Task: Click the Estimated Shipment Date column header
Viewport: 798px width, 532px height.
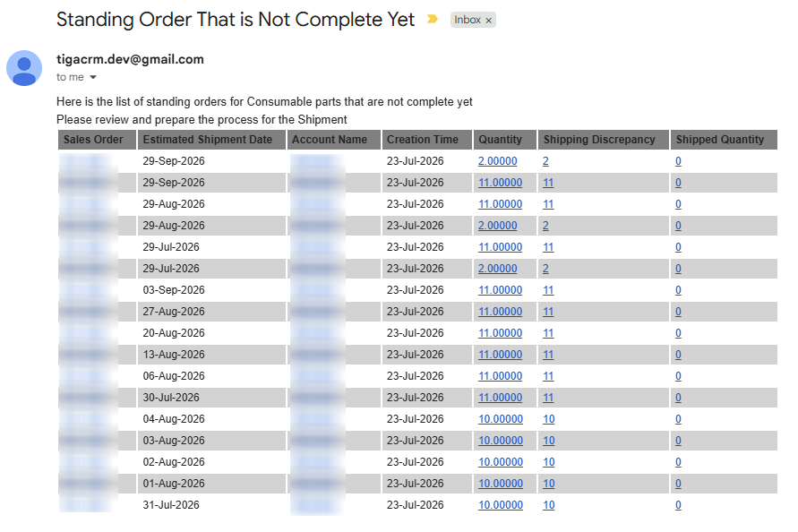Action: (x=211, y=140)
